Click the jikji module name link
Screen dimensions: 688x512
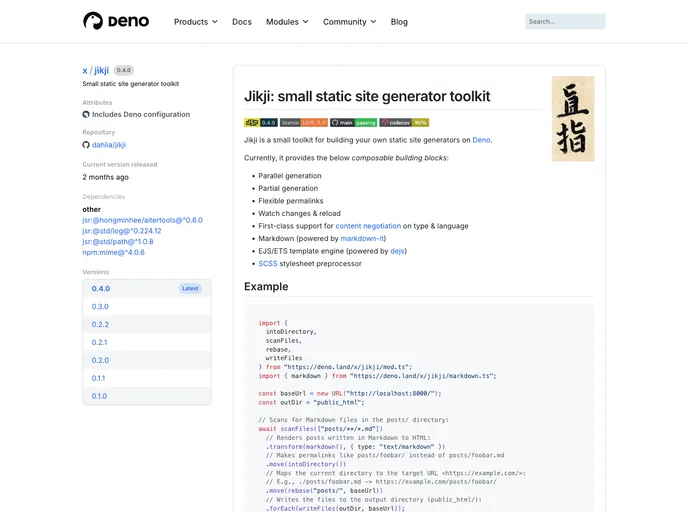pos(101,70)
